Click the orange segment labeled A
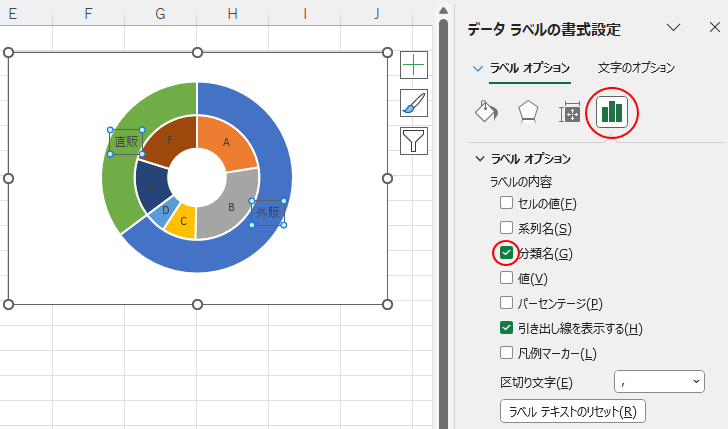The width and height of the screenshot is (728, 429). [226, 142]
